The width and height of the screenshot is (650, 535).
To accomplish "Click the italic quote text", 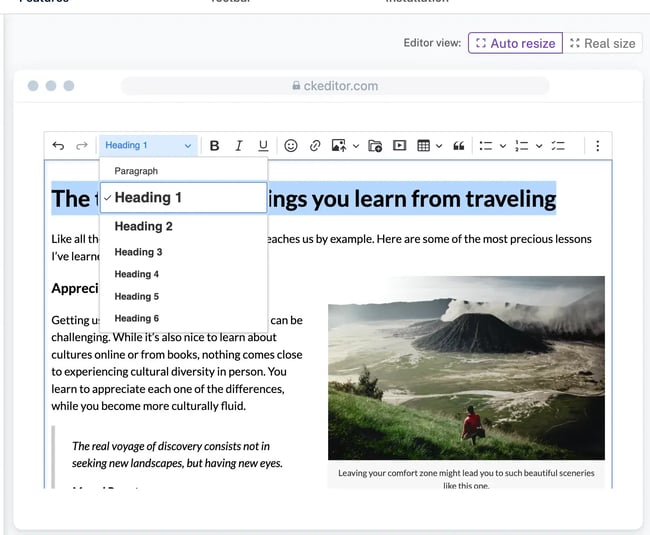I will pos(177,455).
